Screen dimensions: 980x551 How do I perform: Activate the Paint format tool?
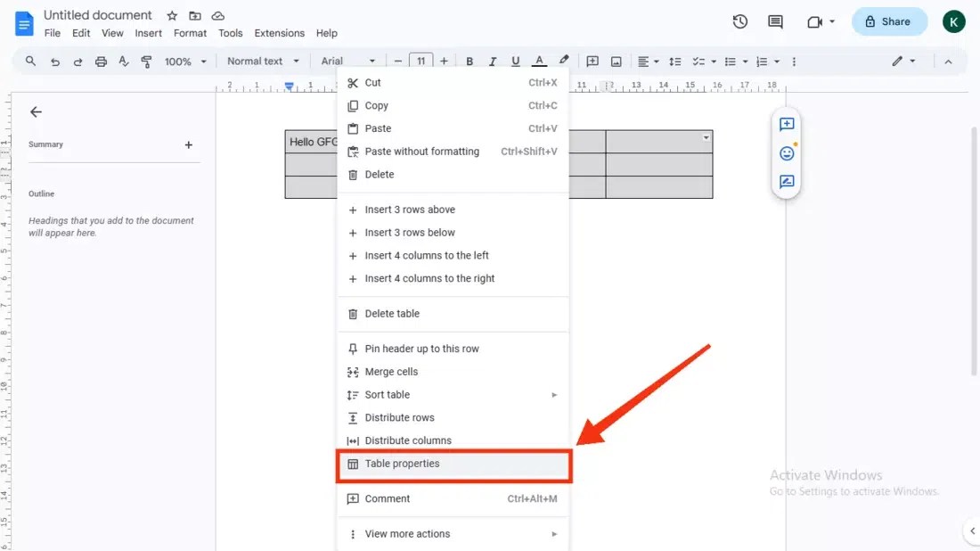click(x=148, y=61)
